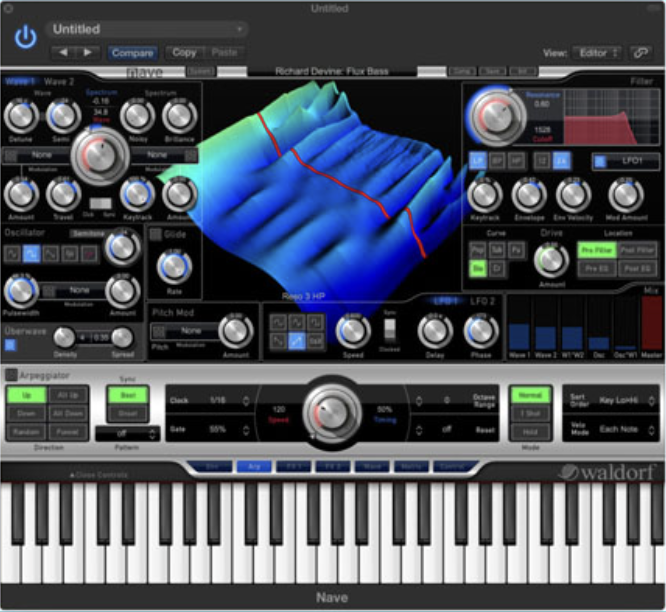Click Close Controls link
This screenshot has width=666, height=612.
99,475
